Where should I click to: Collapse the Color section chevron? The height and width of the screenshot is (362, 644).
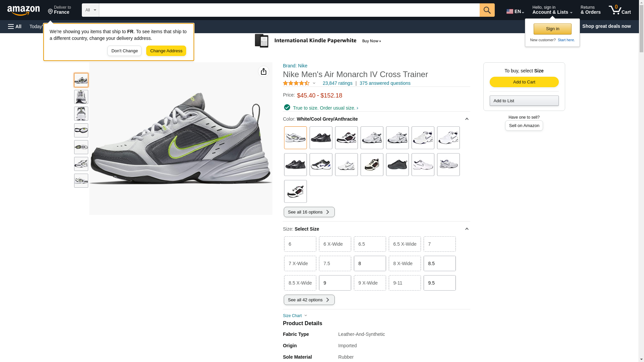[467, 119]
